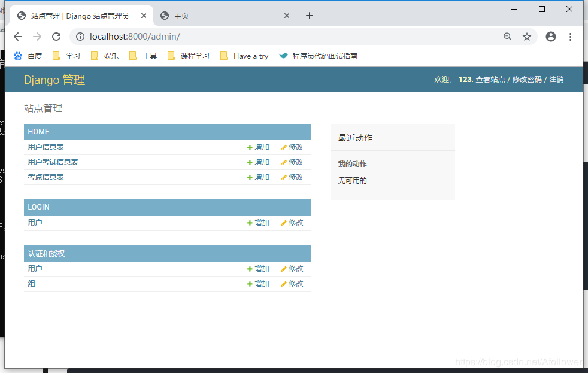Minimize the Chrome window
The width and height of the screenshot is (588, 373).
click(514, 9)
